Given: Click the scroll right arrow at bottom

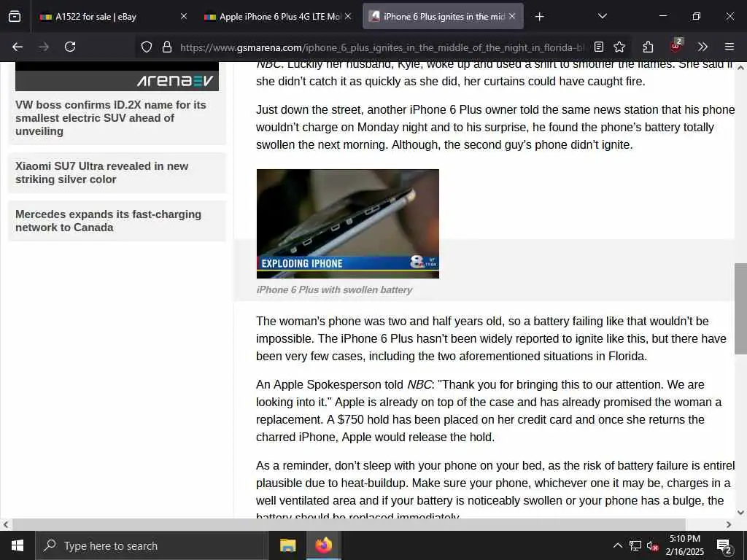Looking at the screenshot, I should click(x=729, y=524).
